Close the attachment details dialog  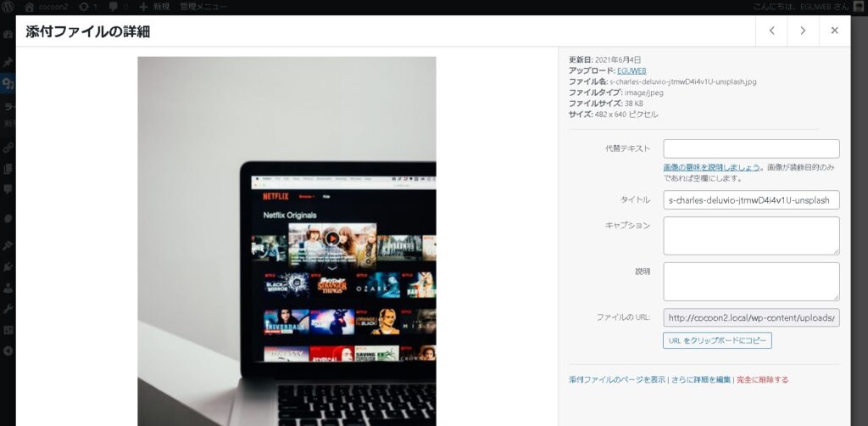[x=834, y=31]
